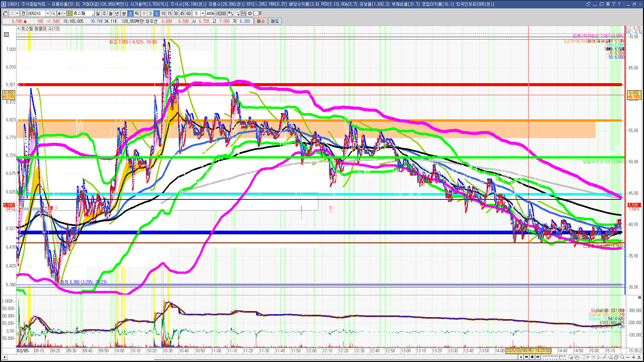Toggle the D checkbox in toolbar
The width and height of the screenshot is (644, 362).
[256, 13]
